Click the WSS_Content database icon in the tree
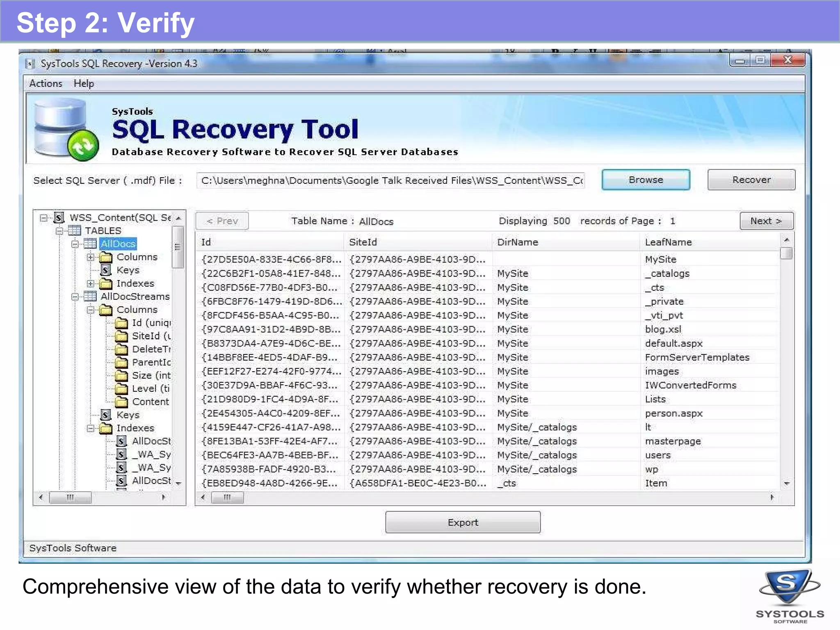This screenshot has width=840, height=630. pos(59,217)
